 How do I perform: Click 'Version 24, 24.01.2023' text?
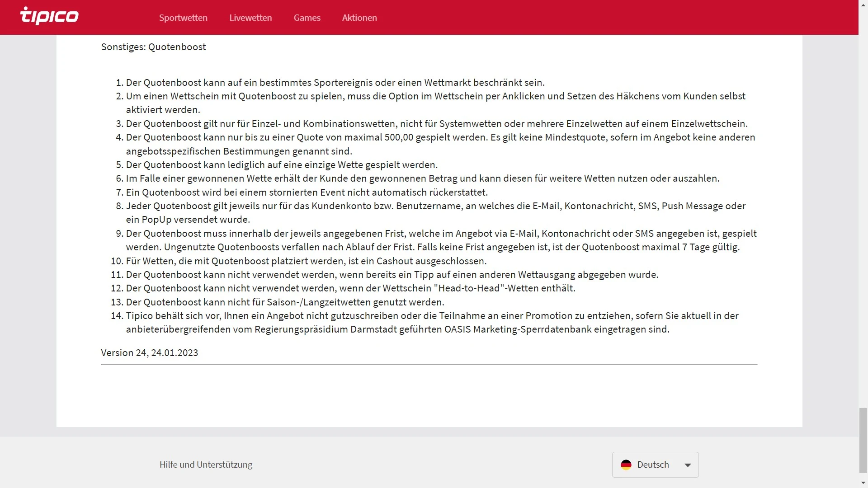click(x=150, y=353)
